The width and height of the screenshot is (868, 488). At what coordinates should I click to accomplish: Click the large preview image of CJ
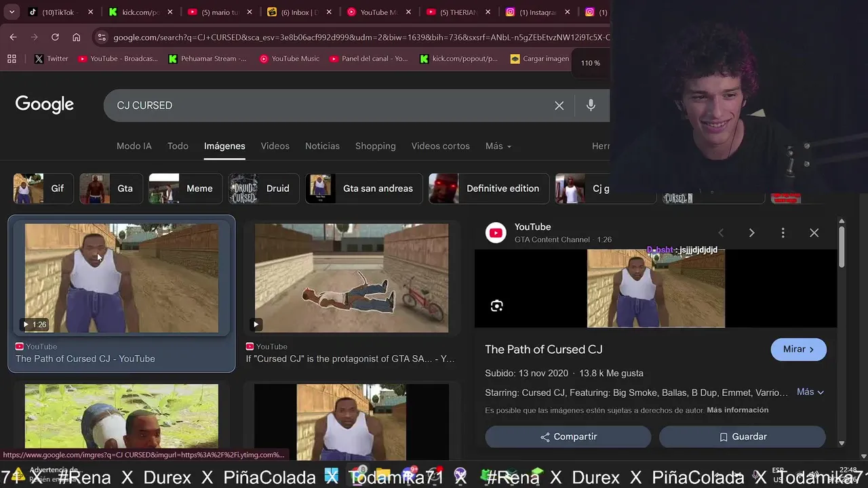point(656,289)
